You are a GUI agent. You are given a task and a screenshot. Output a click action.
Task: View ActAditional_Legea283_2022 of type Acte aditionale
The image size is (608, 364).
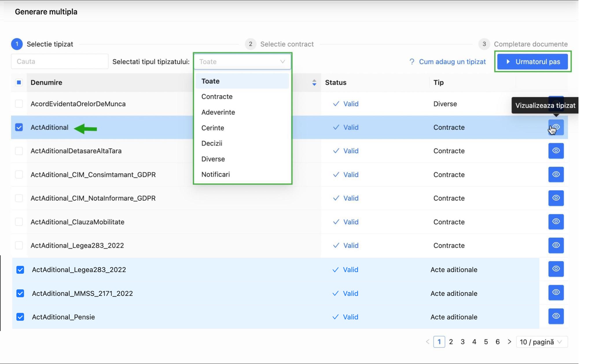(x=556, y=269)
